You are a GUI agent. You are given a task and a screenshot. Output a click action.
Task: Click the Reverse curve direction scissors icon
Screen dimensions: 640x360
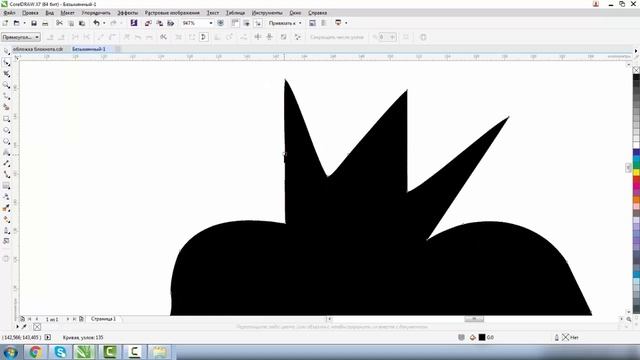(163, 37)
